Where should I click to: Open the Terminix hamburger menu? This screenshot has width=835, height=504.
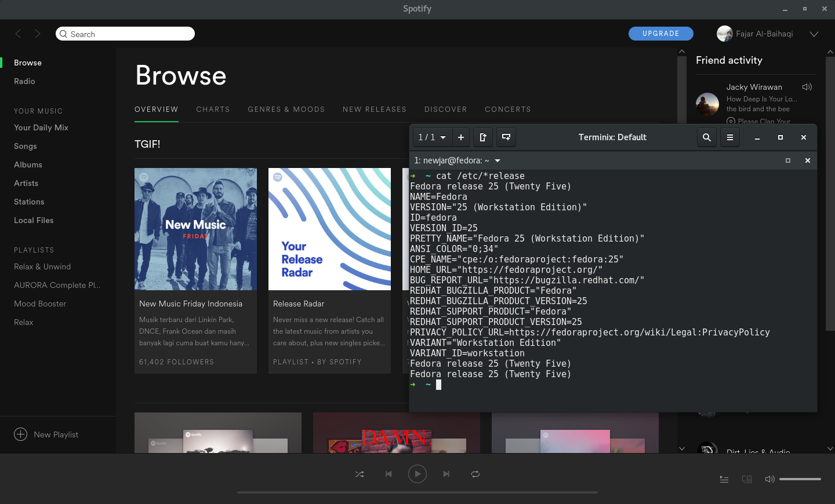pos(730,137)
